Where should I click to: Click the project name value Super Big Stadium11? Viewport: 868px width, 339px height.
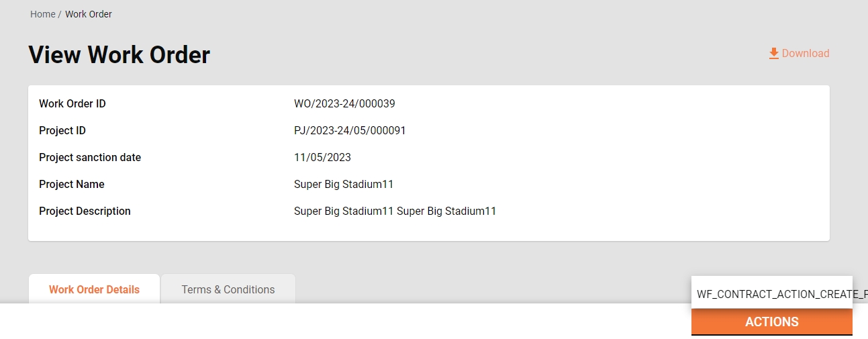tap(344, 185)
